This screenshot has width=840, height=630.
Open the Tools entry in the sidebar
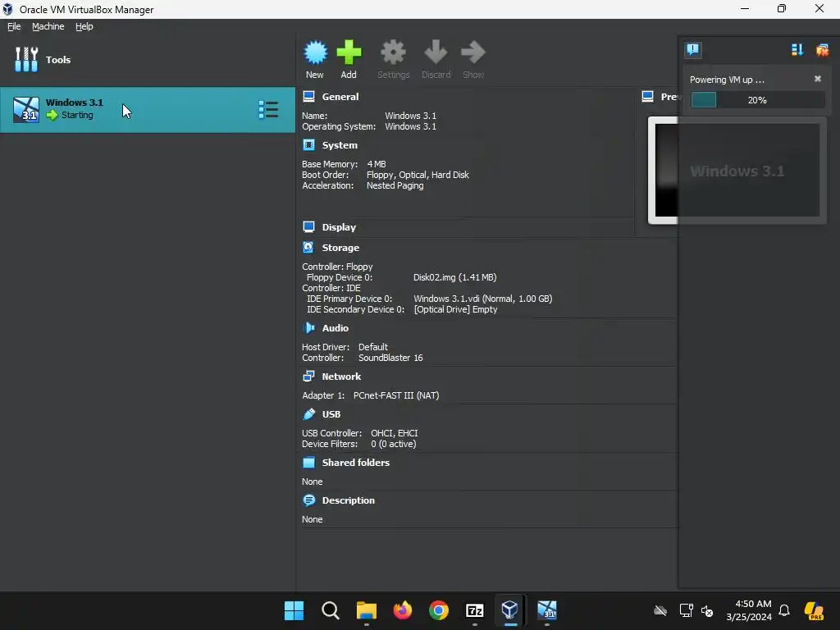[43, 59]
